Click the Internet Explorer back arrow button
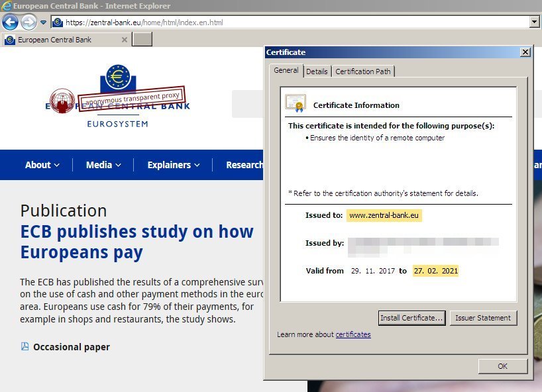Screen dimensions: 542x392 (10, 22)
